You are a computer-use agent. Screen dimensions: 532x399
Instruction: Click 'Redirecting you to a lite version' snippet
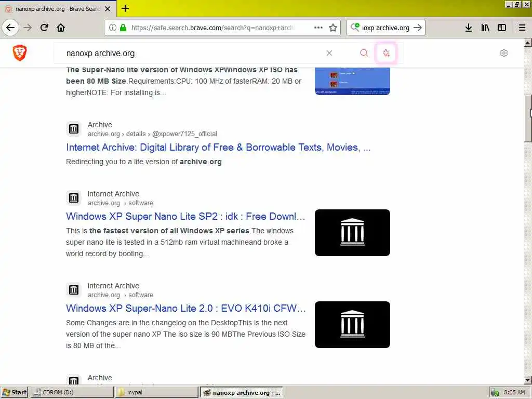click(x=144, y=162)
